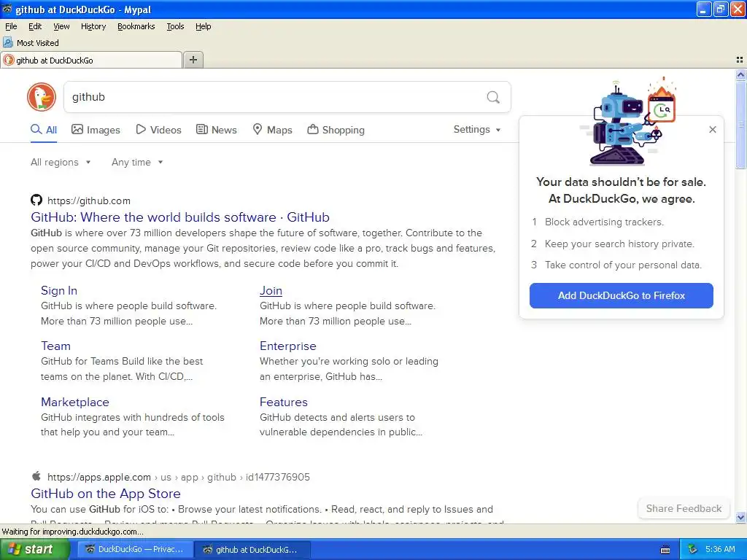Open GitHub: Where the world builds software result
Image resolution: width=747 pixels, height=560 pixels.
pos(180,217)
